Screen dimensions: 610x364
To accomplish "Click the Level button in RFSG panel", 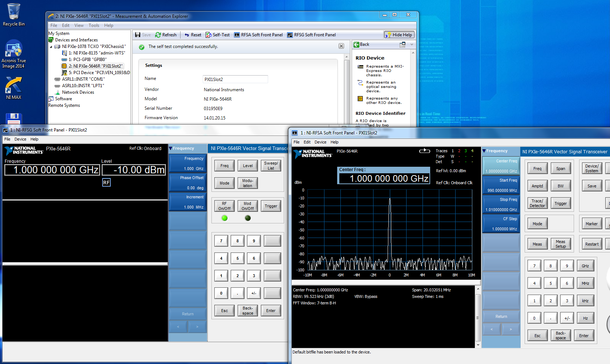I will tap(248, 166).
